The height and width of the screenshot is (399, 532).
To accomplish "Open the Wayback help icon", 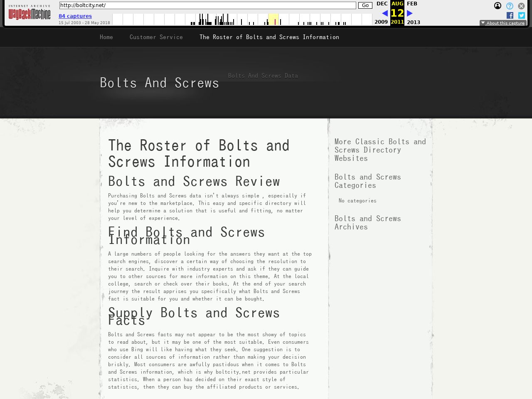I will pyautogui.click(x=510, y=6).
